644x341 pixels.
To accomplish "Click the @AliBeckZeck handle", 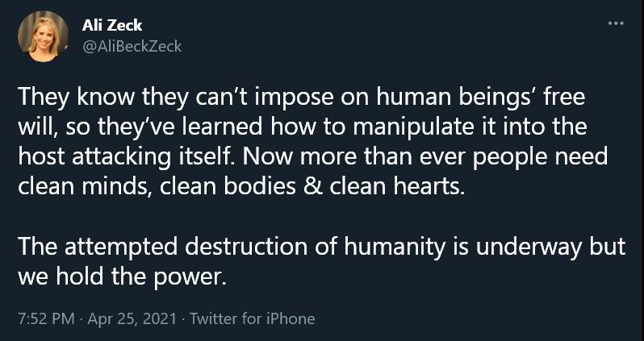I will coord(132,46).
